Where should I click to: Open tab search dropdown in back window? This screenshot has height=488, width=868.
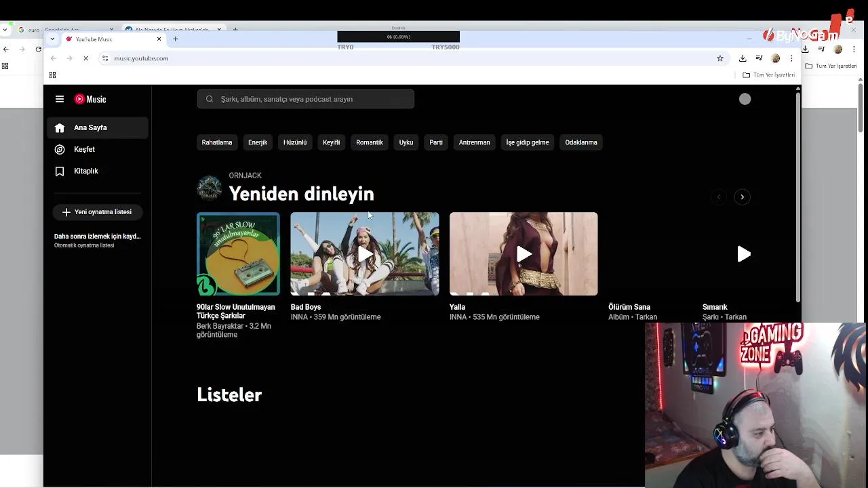click(x=5, y=30)
